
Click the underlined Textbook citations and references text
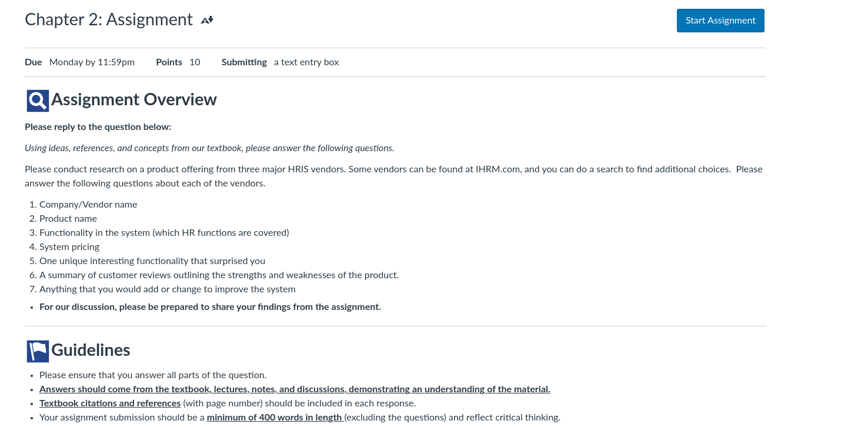pyautogui.click(x=110, y=403)
